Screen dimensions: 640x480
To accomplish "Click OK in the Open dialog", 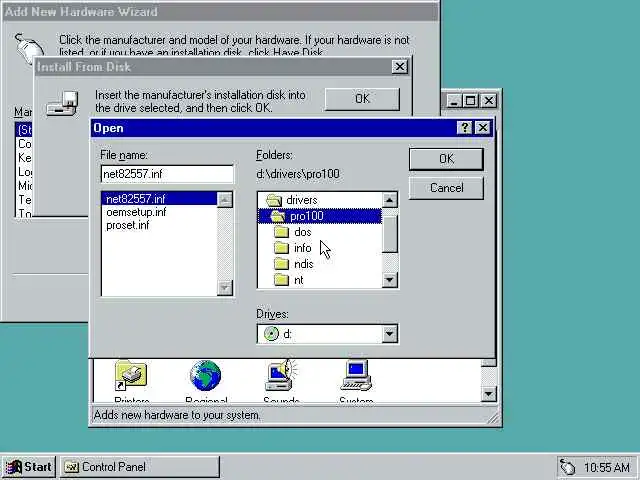I will coord(446,159).
